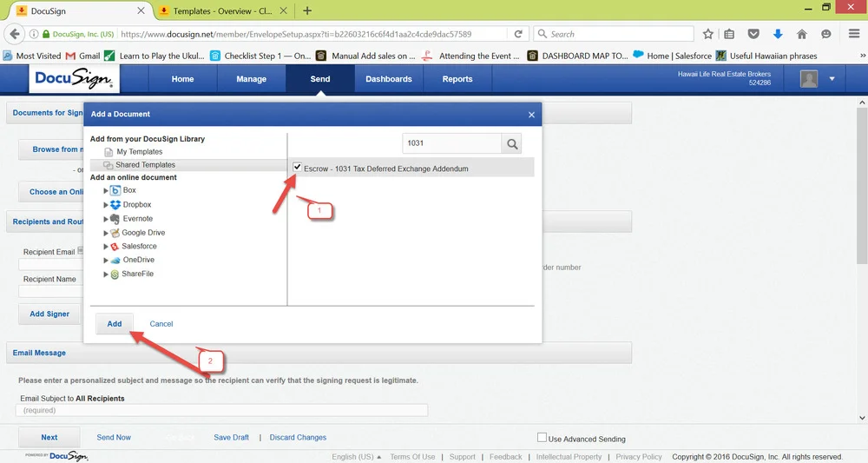Click the Next button
This screenshot has height=463, width=868.
click(49, 438)
